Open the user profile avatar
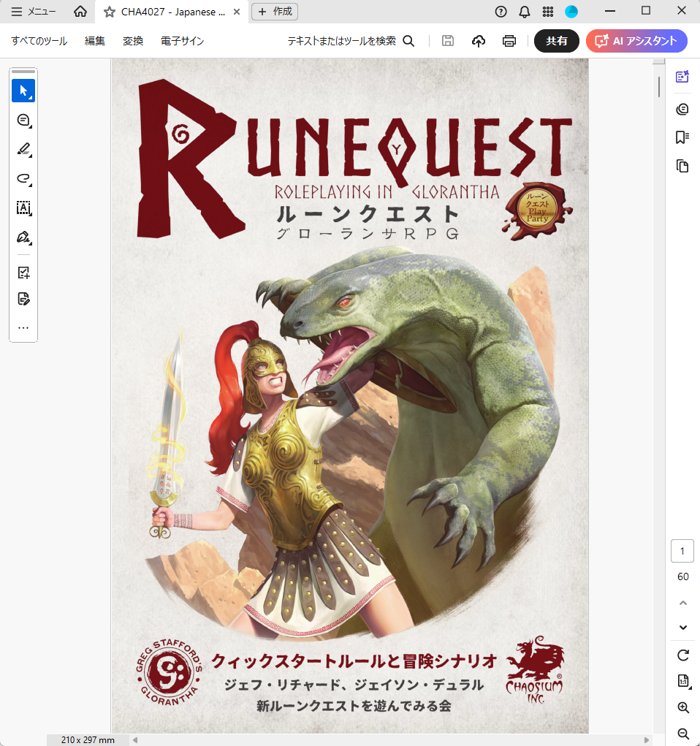The height and width of the screenshot is (746, 700). point(571,12)
